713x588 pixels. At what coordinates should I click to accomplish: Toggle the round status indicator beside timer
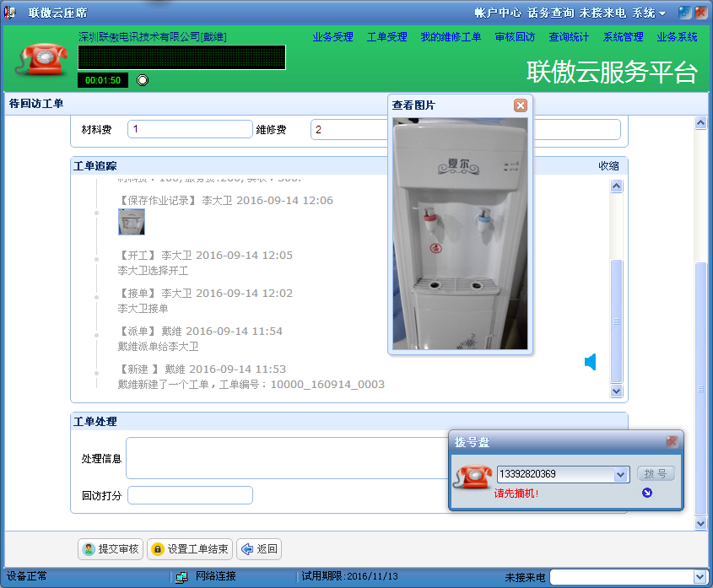pos(143,80)
